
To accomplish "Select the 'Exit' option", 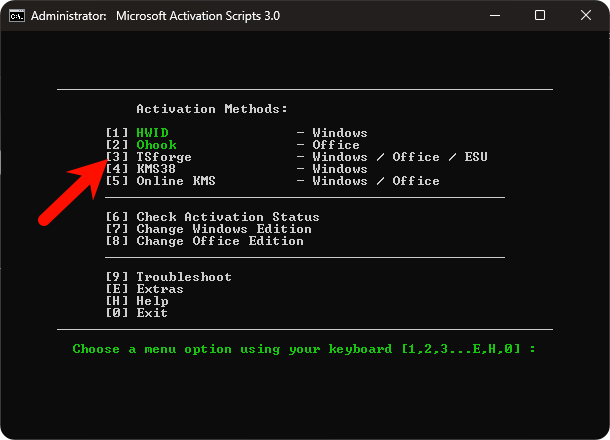I will pos(152,313).
